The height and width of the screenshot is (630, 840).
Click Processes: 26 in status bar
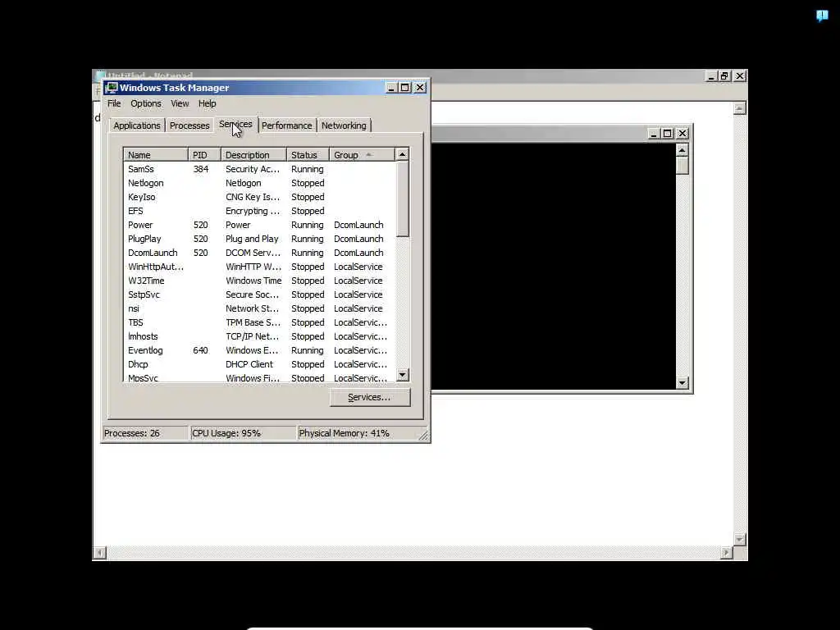pos(144,433)
